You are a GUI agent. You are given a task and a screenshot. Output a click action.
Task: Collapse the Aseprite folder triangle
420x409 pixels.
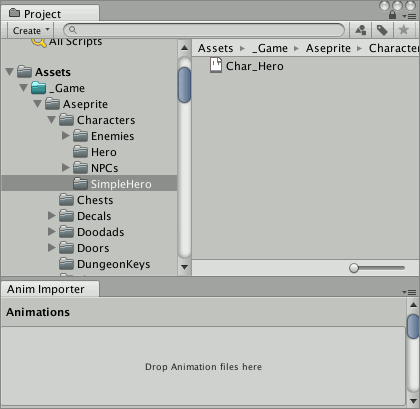click(37, 104)
